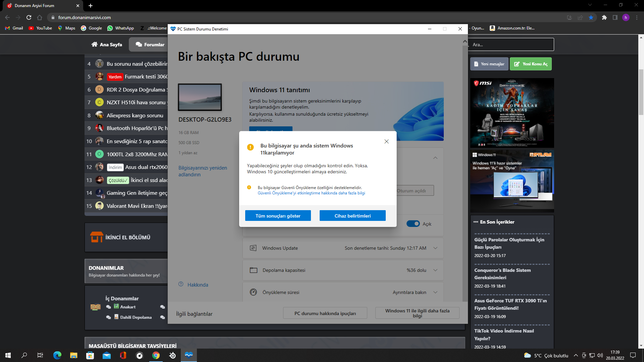Toggle the Açık switch in PC Health Check
This screenshot has width=644, height=362.
coord(413,224)
